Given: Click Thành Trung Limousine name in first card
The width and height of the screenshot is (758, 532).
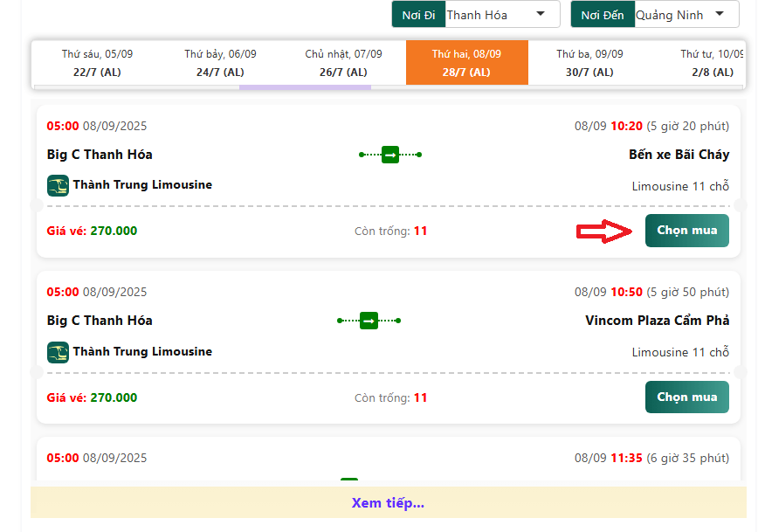Looking at the screenshot, I should (142, 185).
